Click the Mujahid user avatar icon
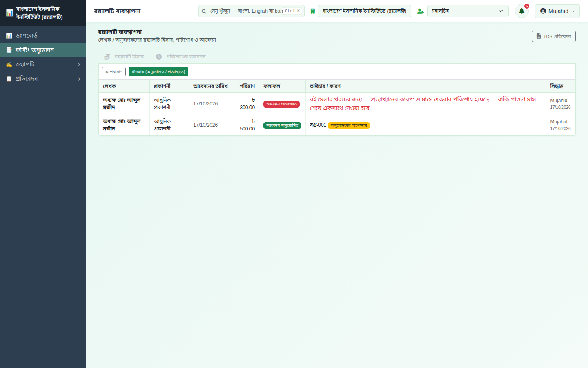Viewport: 588px width, 368px height. (x=543, y=11)
